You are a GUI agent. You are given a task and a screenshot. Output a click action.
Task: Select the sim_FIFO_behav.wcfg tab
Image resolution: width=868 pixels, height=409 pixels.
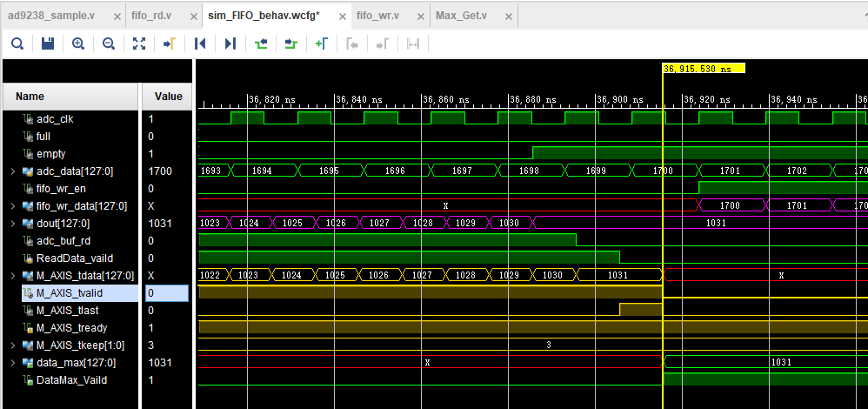(264, 16)
